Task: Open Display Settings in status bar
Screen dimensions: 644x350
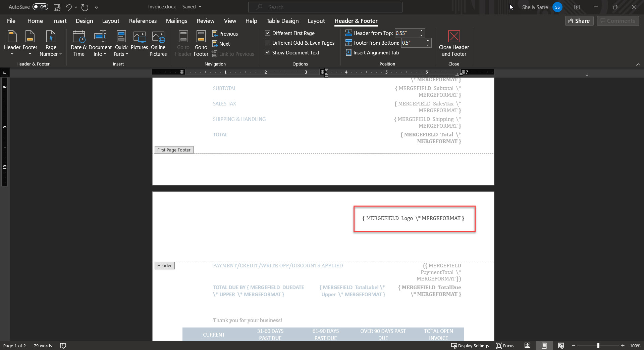Action: point(470,346)
